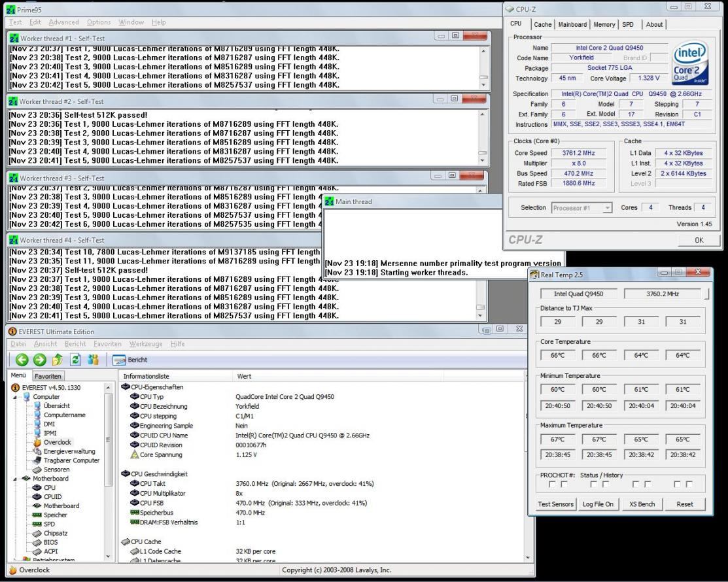Click Log File On button
Screen dimensions: 728x582
tap(598, 504)
